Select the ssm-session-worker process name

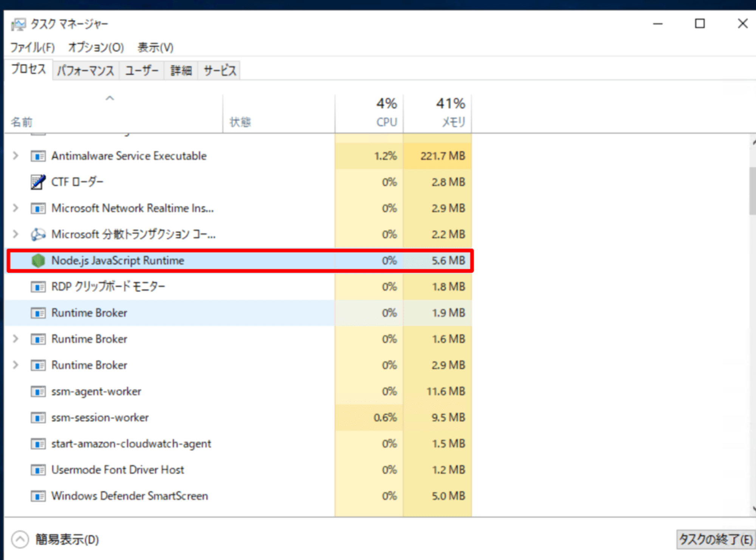tap(100, 418)
